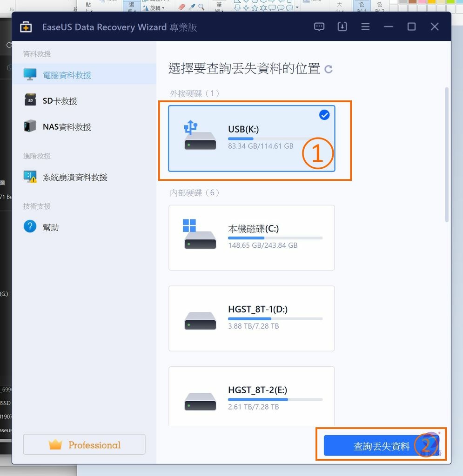The width and height of the screenshot is (463, 476).
Task: Close the EaseUS Data Recovery Wizard window
Action: click(x=435, y=26)
